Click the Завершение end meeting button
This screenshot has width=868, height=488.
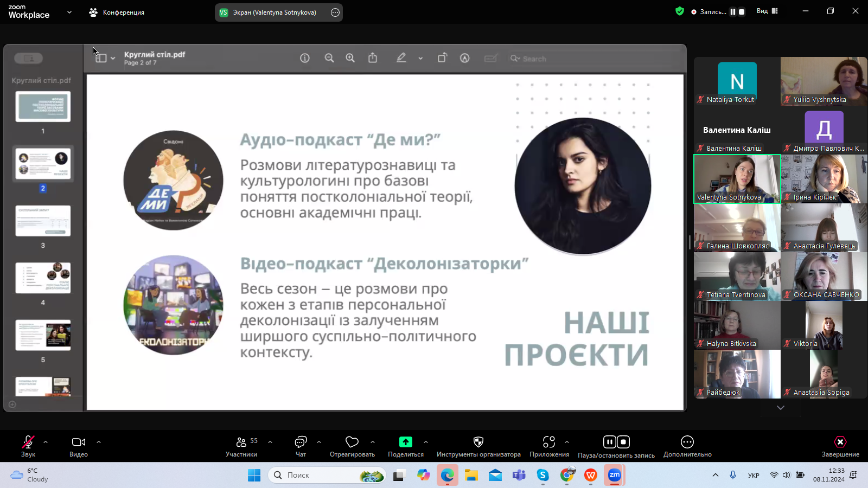click(x=840, y=442)
